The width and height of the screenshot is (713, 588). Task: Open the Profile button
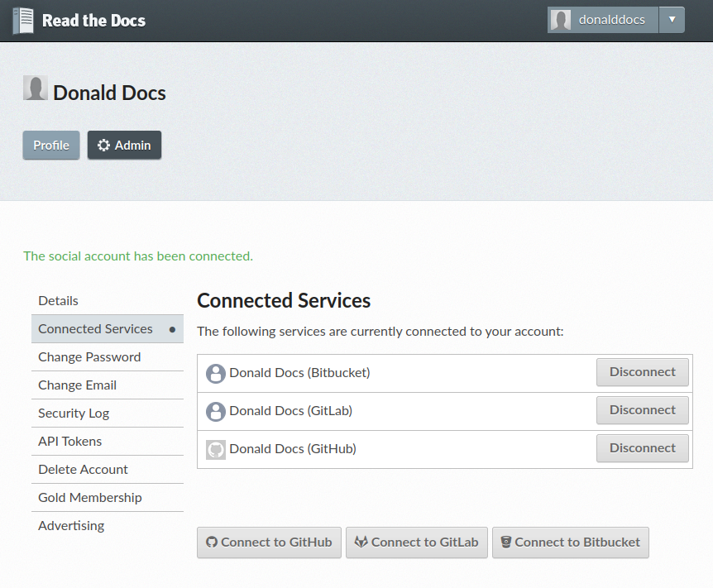pyautogui.click(x=51, y=145)
